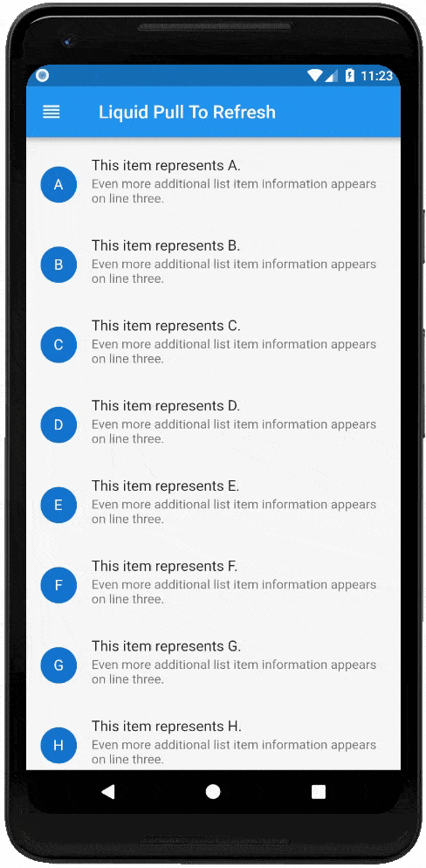Tap the circular B avatar

[58, 265]
